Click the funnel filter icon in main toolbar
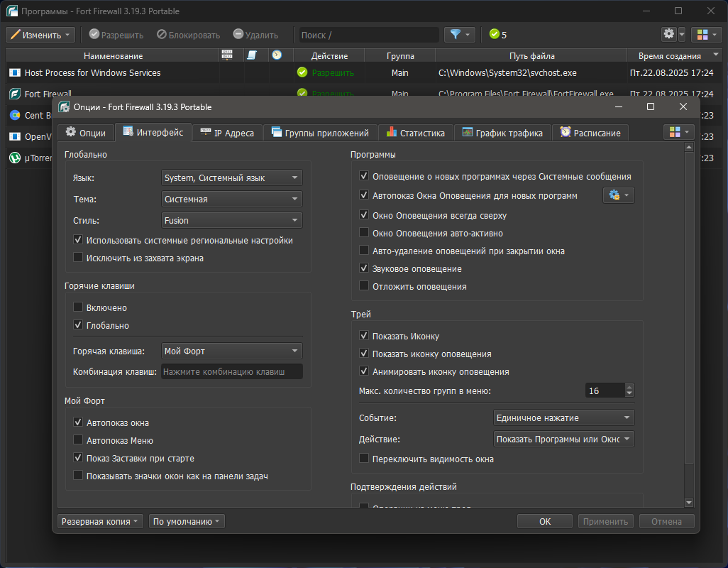728x568 pixels. coord(456,34)
